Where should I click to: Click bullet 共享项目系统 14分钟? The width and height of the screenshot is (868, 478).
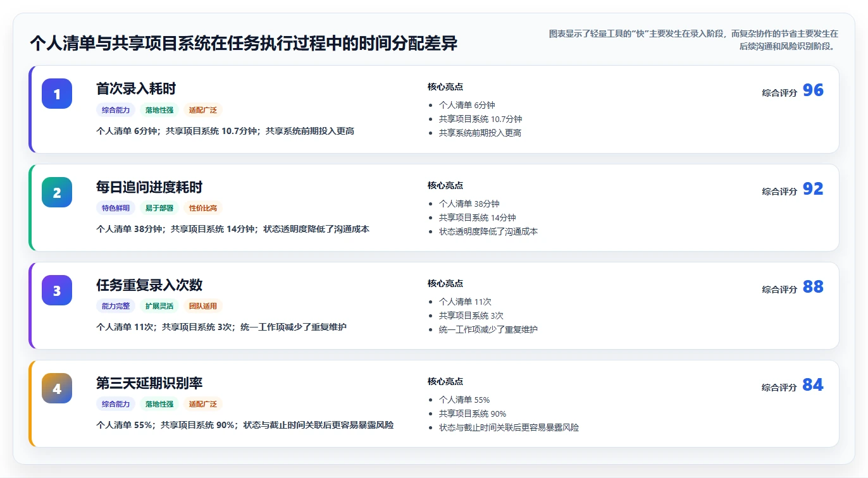pos(478,218)
